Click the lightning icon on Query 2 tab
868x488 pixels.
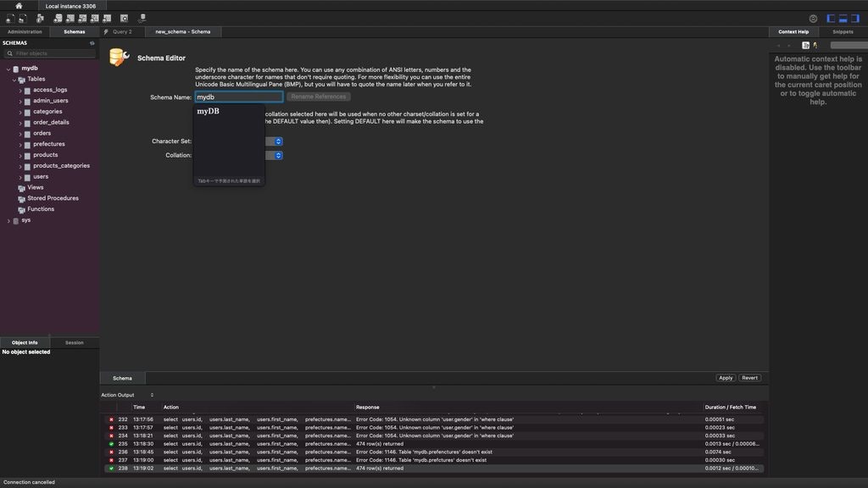pyautogui.click(x=106, y=31)
